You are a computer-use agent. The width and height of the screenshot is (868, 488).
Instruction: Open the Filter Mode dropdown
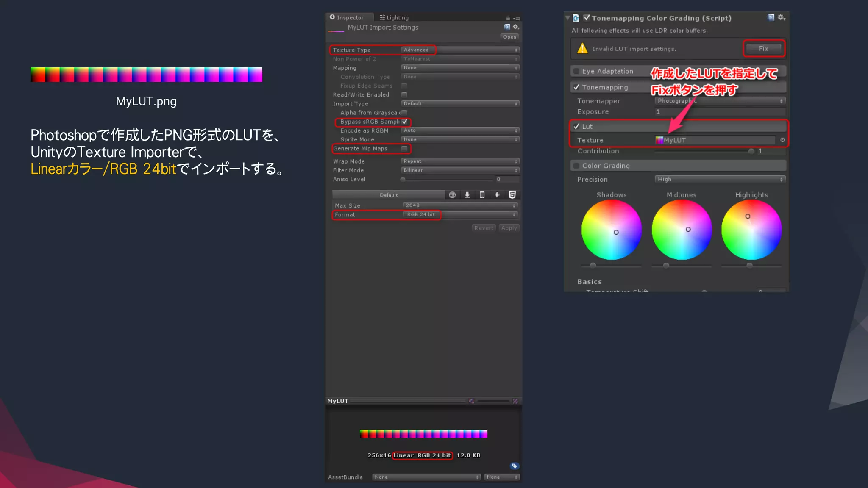coord(460,170)
